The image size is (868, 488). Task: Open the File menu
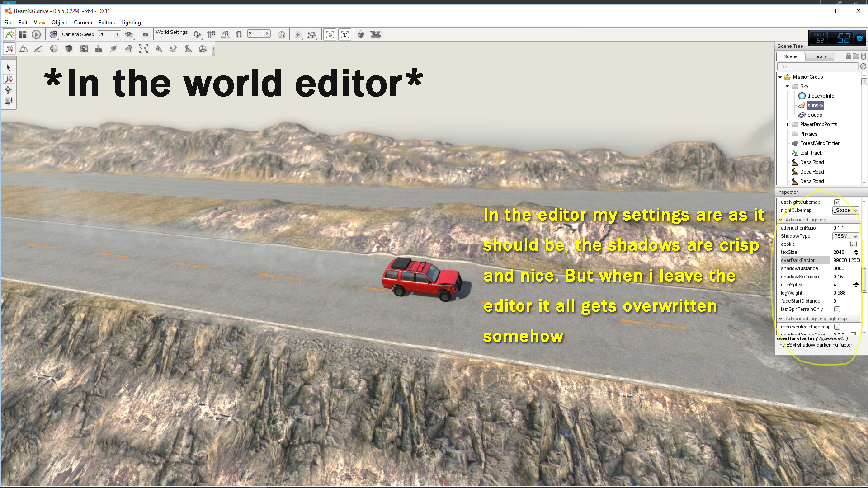pos(8,23)
